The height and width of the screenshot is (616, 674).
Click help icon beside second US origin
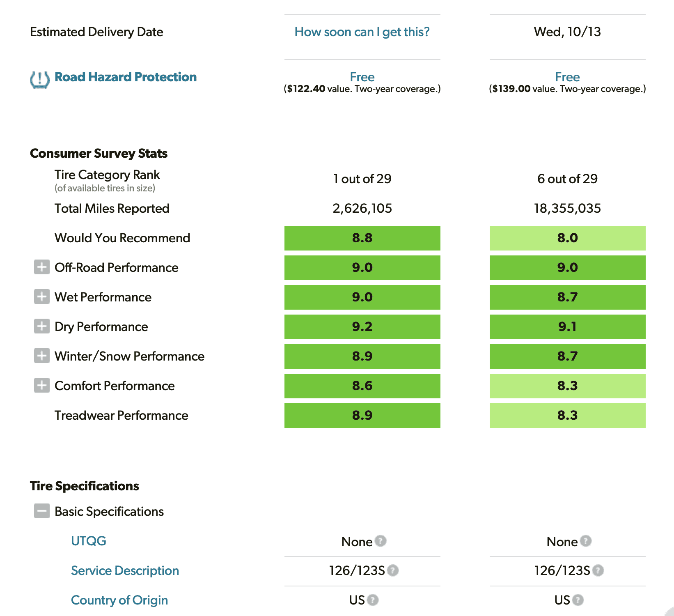point(578,600)
